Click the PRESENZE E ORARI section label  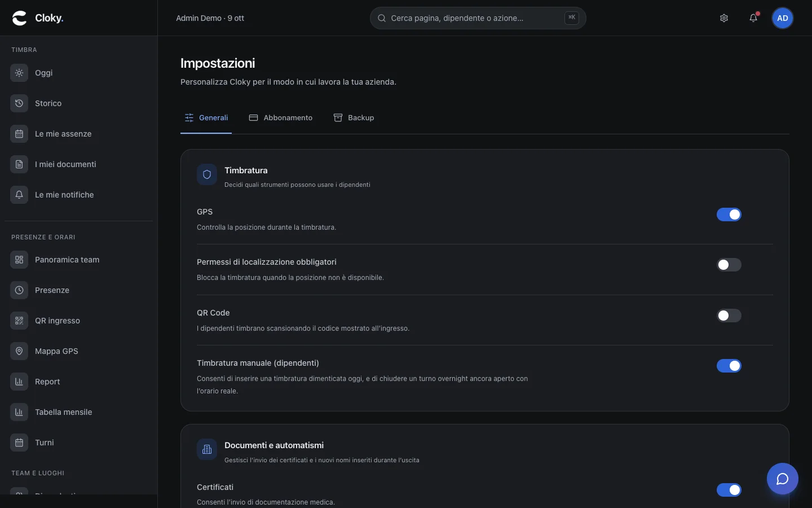[43, 237]
